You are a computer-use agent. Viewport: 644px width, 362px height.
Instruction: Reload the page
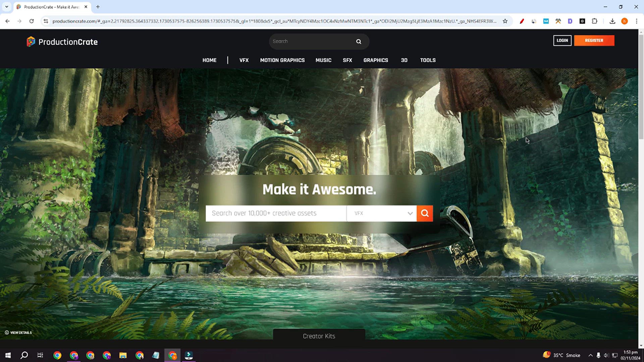tap(32, 21)
